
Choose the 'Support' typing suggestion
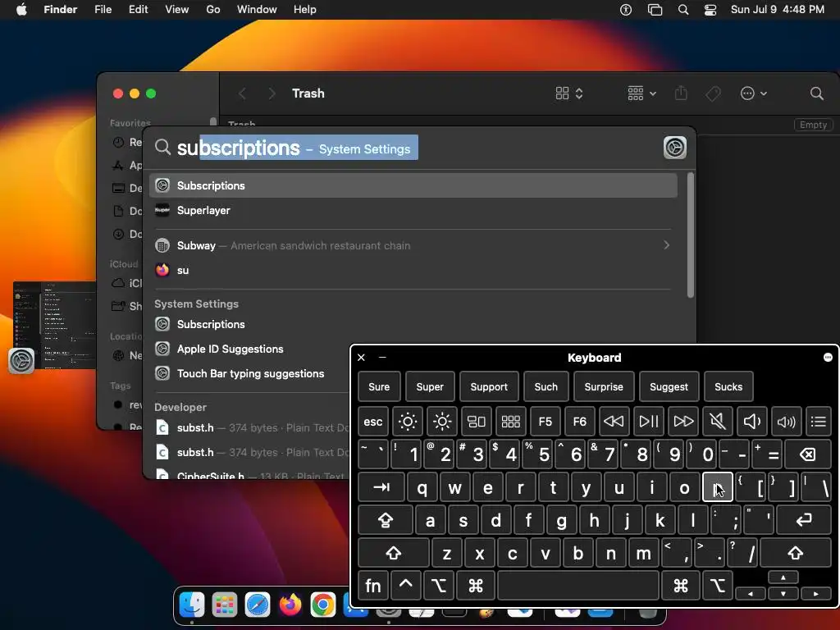489,387
